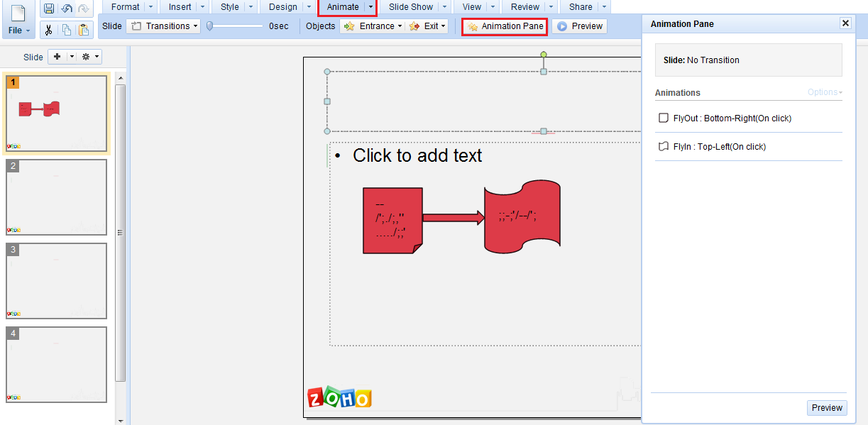Select FlyOut Bottom-Right animation entry
Image resolution: width=868 pixels, height=425 pixels.
(x=749, y=118)
